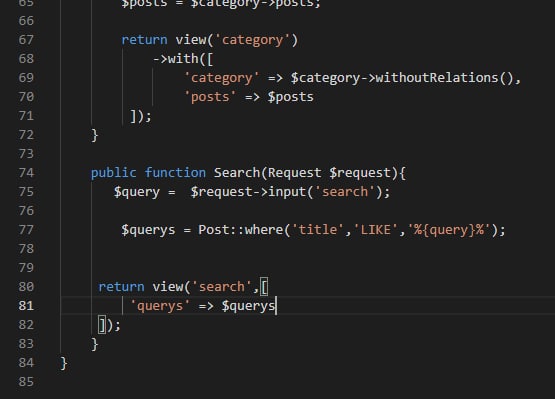The width and height of the screenshot is (555, 399).
Task: Click line number 77 in the gutter
Action: 26,230
